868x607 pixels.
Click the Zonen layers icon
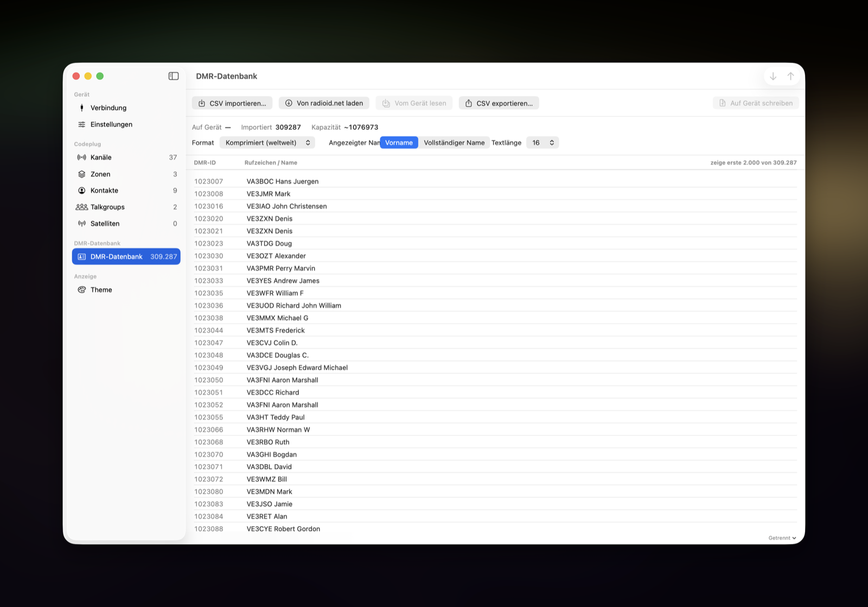[x=82, y=174]
